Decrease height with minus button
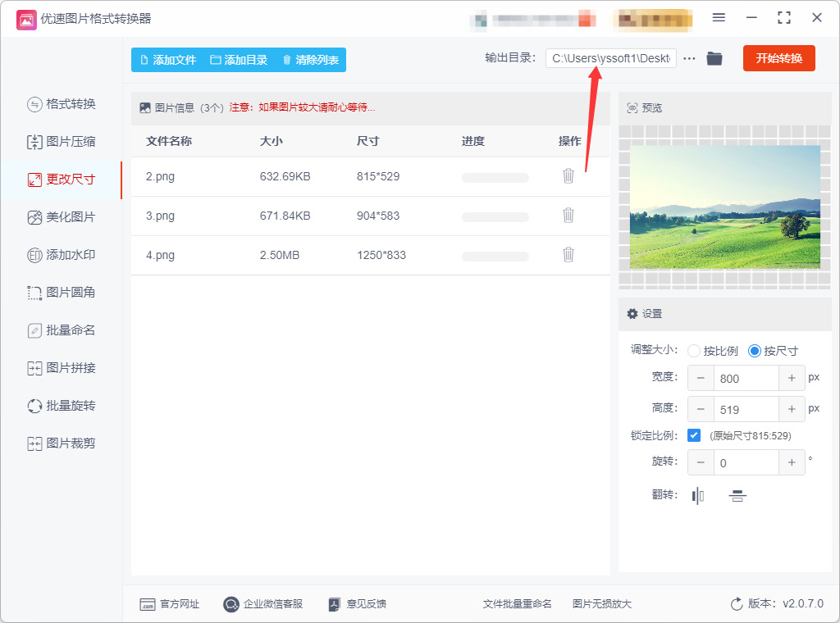 (701, 409)
